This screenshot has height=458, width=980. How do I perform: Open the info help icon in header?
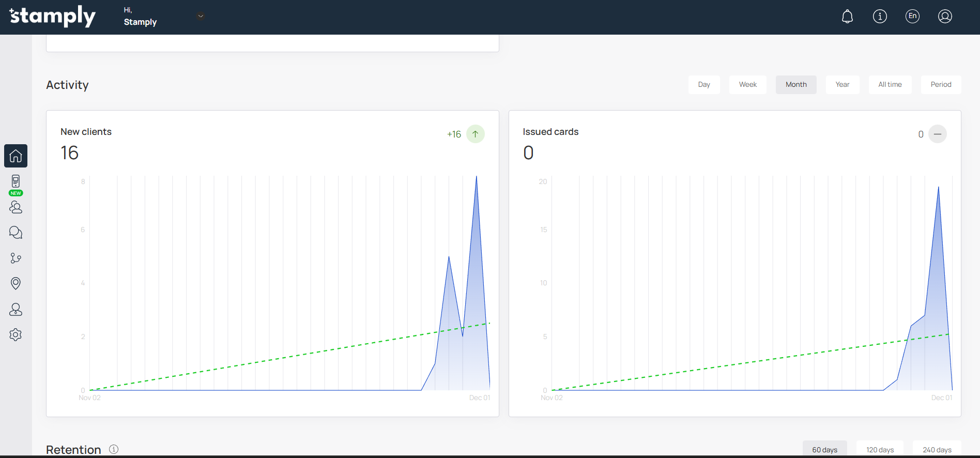[880, 17]
